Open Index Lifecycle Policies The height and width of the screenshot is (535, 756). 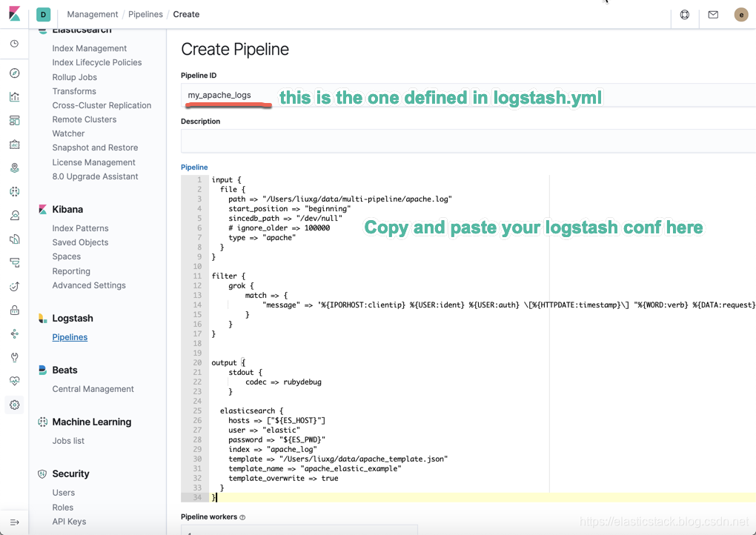97,62
